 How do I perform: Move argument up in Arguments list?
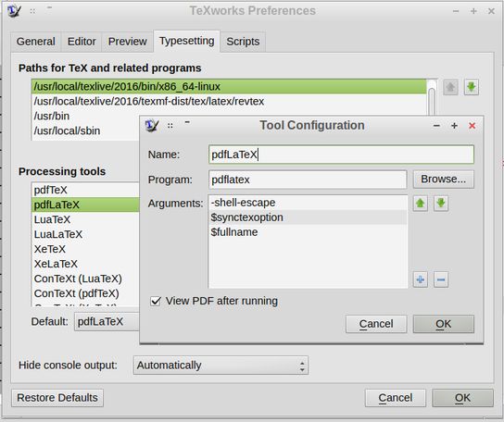click(420, 204)
